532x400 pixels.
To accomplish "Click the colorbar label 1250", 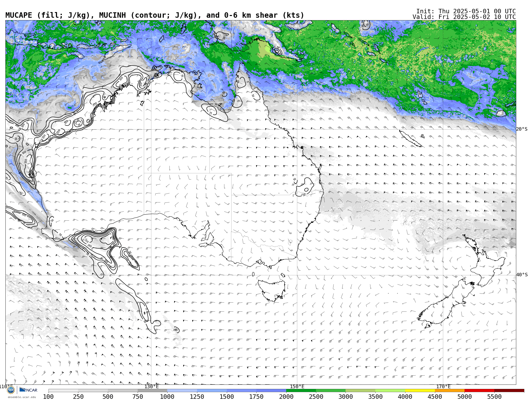I will point(197,397).
